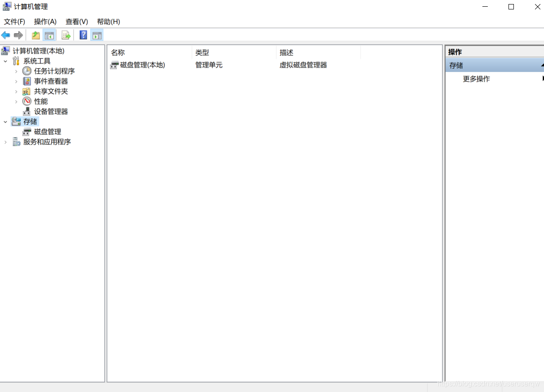This screenshot has height=392, width=544.
Task: Click the Back arrow toolbar icon
Action: point(6,35)
